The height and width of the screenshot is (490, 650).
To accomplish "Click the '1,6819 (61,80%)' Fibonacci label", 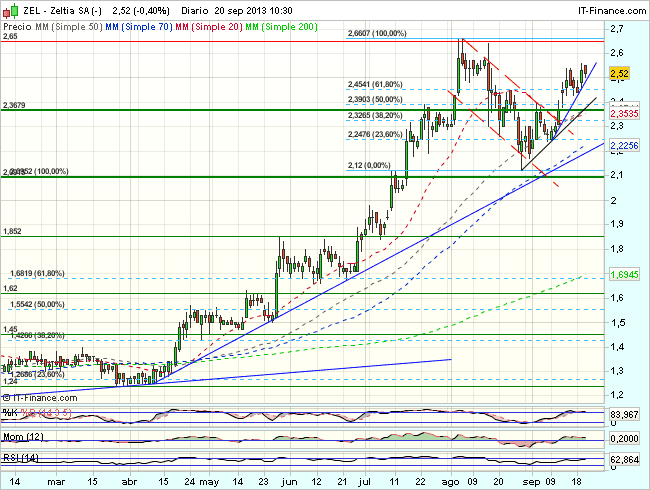I will pyautogui.click(x=37, y=274).
